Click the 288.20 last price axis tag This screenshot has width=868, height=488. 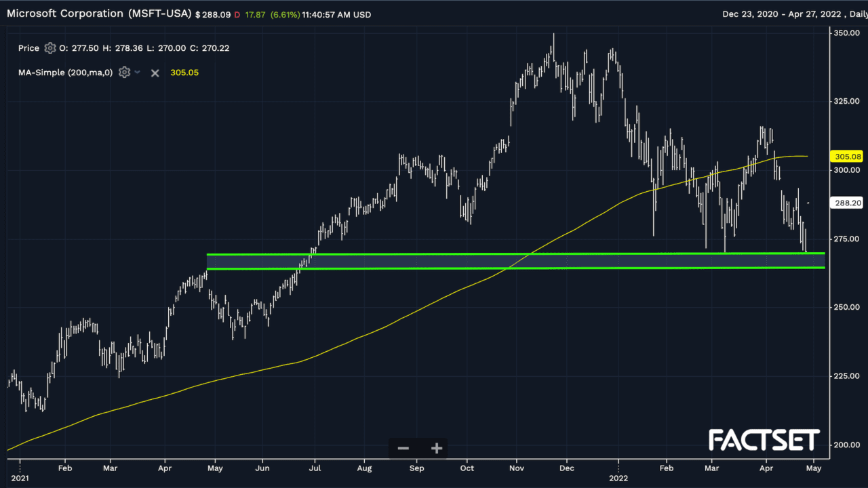point(847,202)
